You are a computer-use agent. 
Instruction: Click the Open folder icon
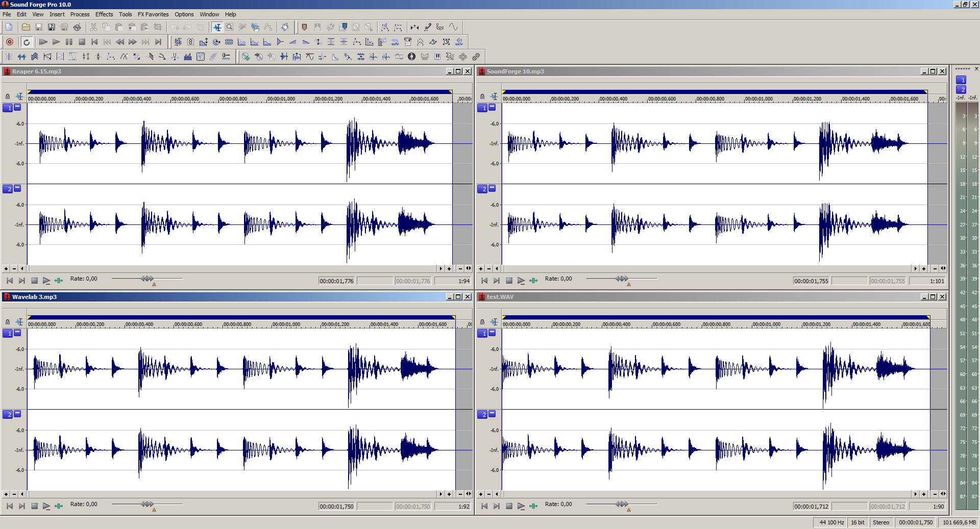26,27
